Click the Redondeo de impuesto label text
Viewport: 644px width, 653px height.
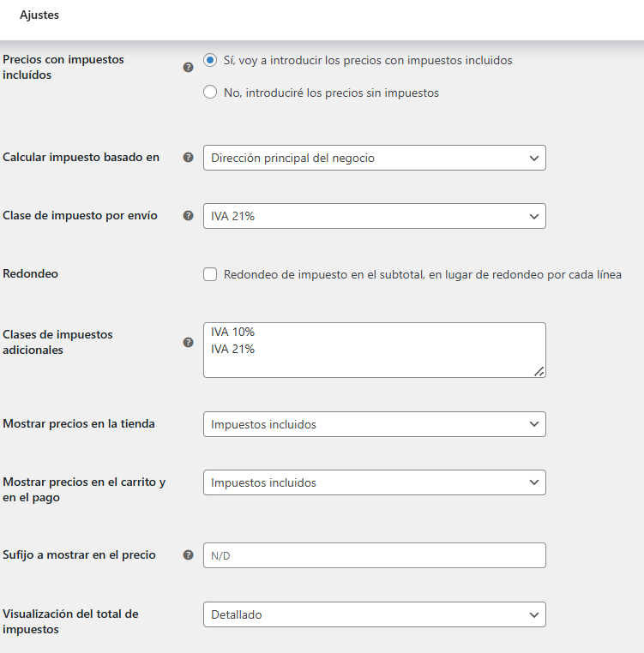click(x=422, y=274)
